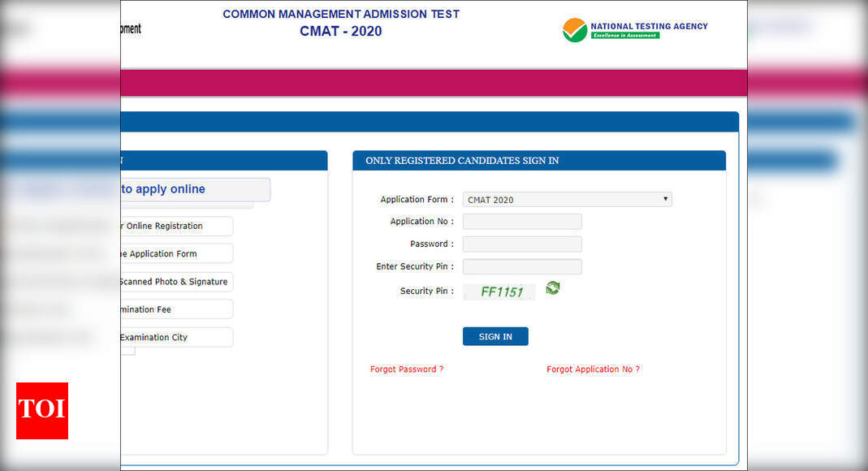Click the apply online button
Screen dimensions: 868x471
click(195, 188)
